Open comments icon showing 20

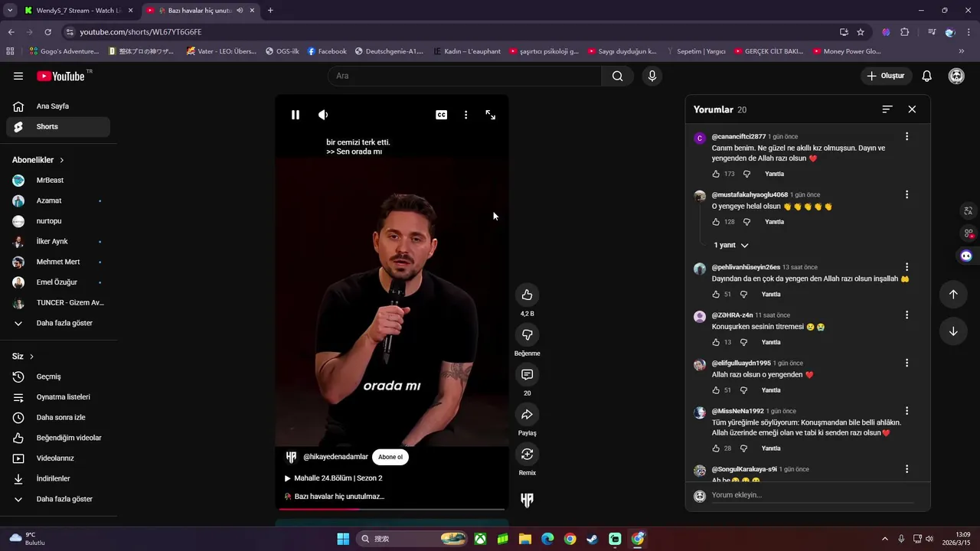pyautogui.click(x=527, y=374)
